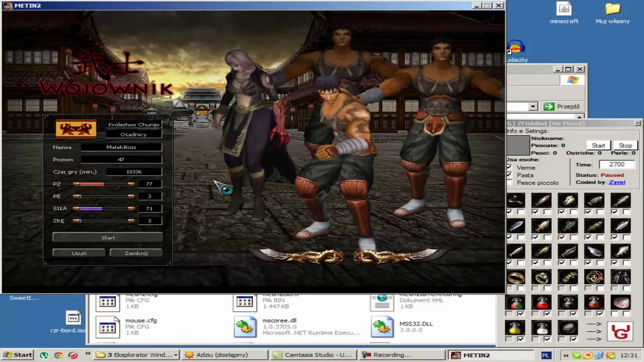
Task: Switch to the Adziu (dostępny) taskbar window
Action: (x=225, y=355)
